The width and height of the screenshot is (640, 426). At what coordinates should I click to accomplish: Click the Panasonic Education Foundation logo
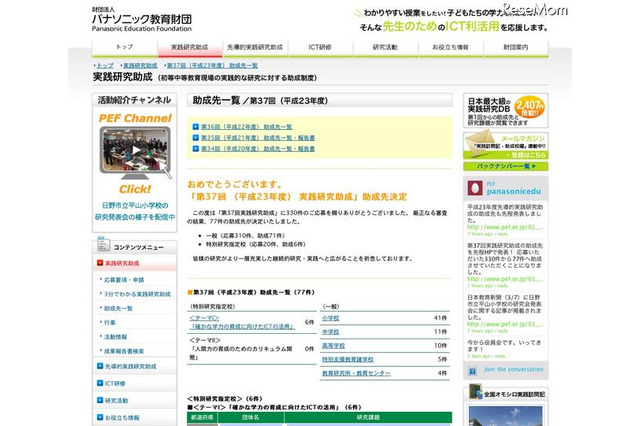pos(141,20)
